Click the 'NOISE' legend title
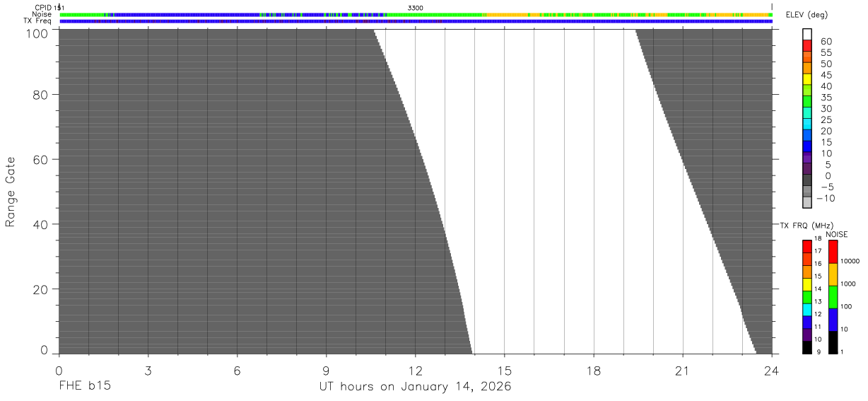 point(837,234)
